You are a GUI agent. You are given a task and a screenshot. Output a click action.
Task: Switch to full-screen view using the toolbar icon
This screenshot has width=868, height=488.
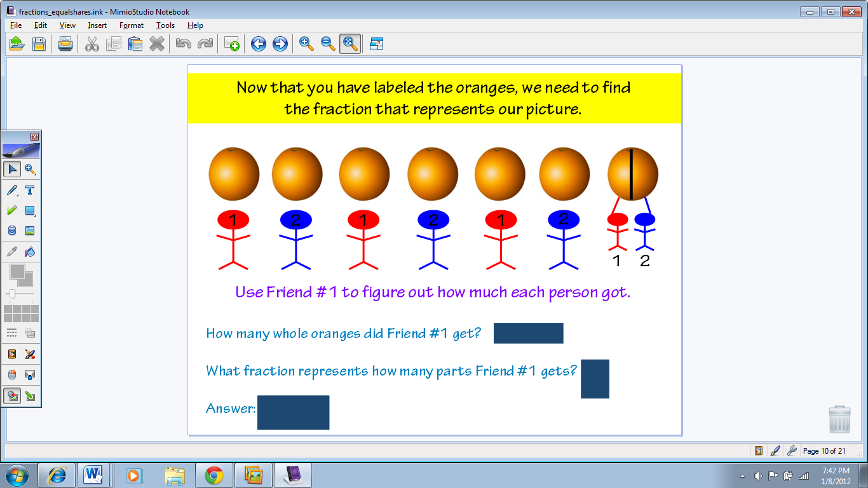point(377,44)
